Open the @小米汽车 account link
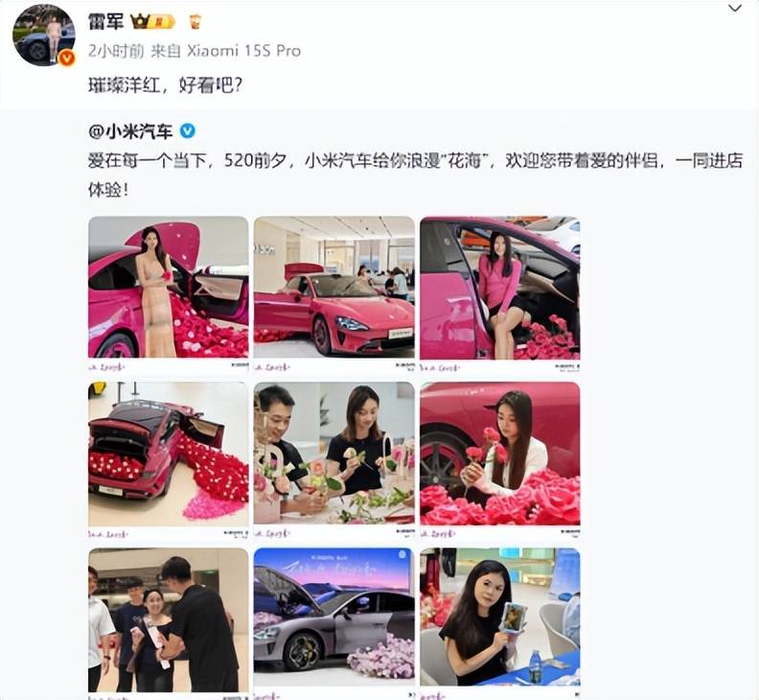Viewport: 759px width, 700px height. coord(130,131)
